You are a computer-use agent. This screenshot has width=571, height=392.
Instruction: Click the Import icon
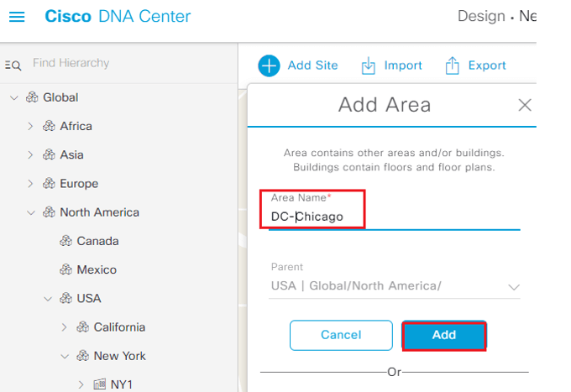coord(368,65)
